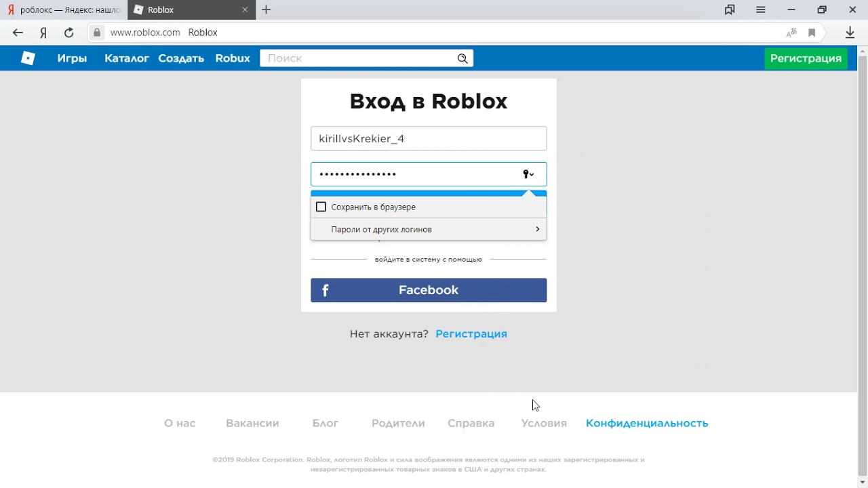Click the Yandex home 'Я' icon

(x=43, y=33)
